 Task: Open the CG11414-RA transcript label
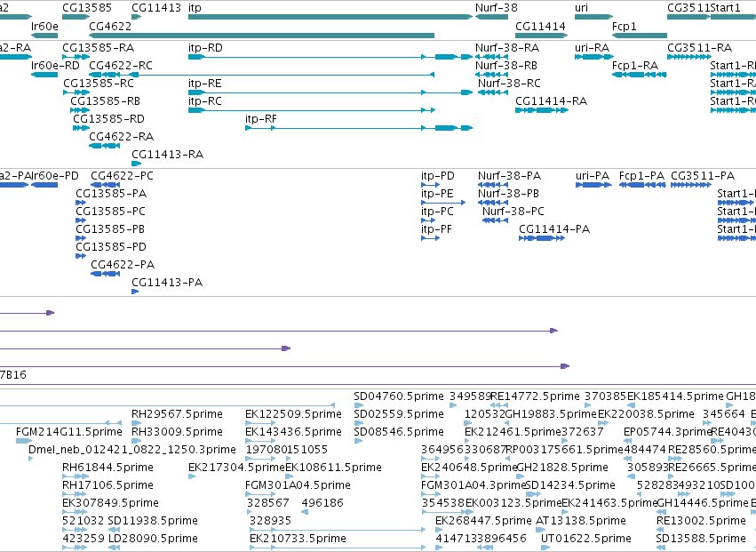click(x=551, y=100)
